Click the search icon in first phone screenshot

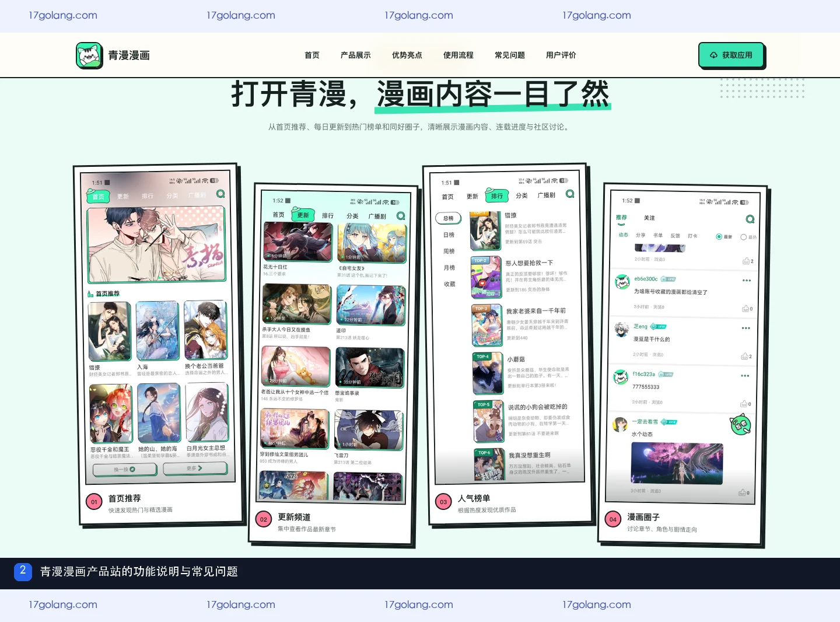(220, 194)
